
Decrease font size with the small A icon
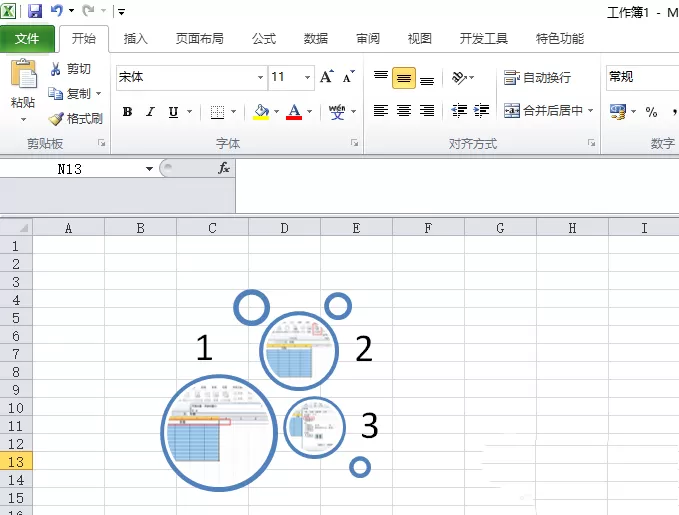(349, 77)
